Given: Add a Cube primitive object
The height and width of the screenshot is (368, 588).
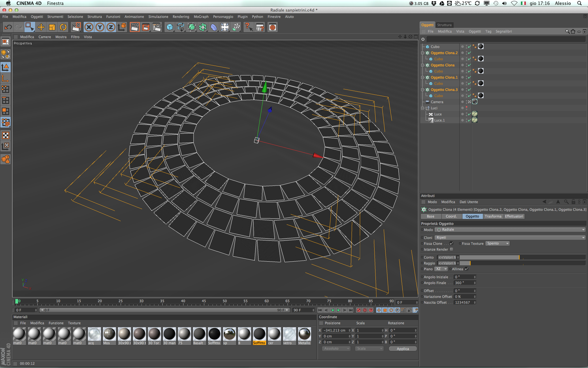Looking at the screenshot, I should pos(169,27).
